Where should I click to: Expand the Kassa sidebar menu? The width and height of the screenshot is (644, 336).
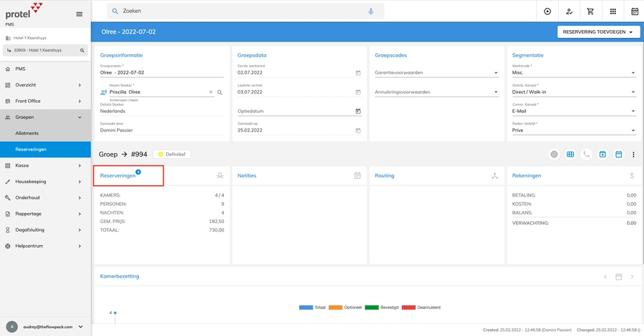tap(46, 165)
